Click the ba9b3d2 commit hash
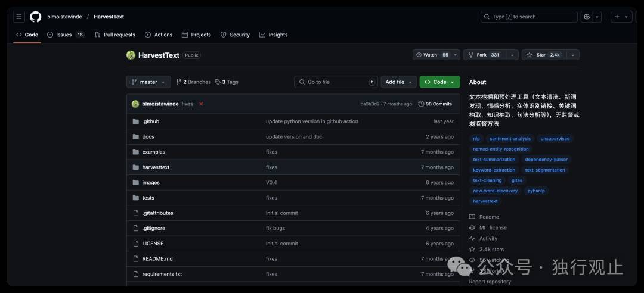644x293 pixels. 370,104
